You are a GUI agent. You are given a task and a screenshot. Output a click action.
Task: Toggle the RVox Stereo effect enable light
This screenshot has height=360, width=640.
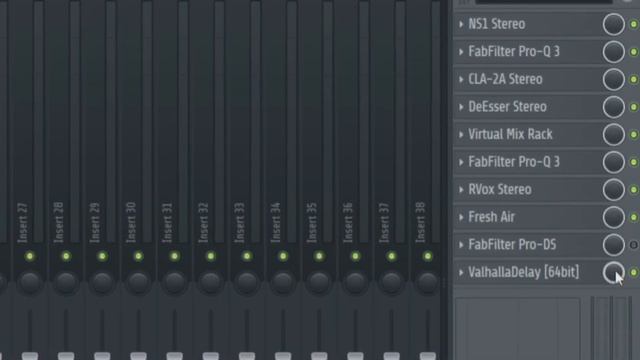point(634,190)
